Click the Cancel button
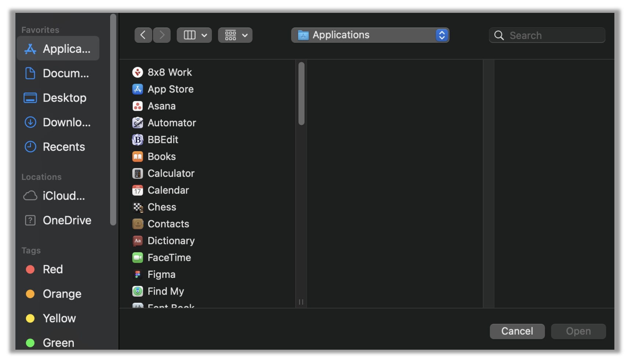The height and width of the screenshot is (364, 632). coord(517,331)
